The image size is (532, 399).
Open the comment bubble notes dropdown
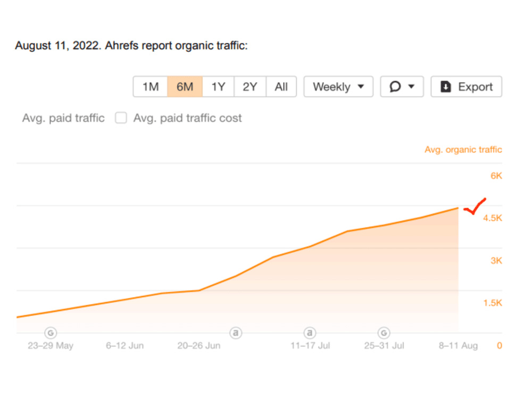click(402, 87)
